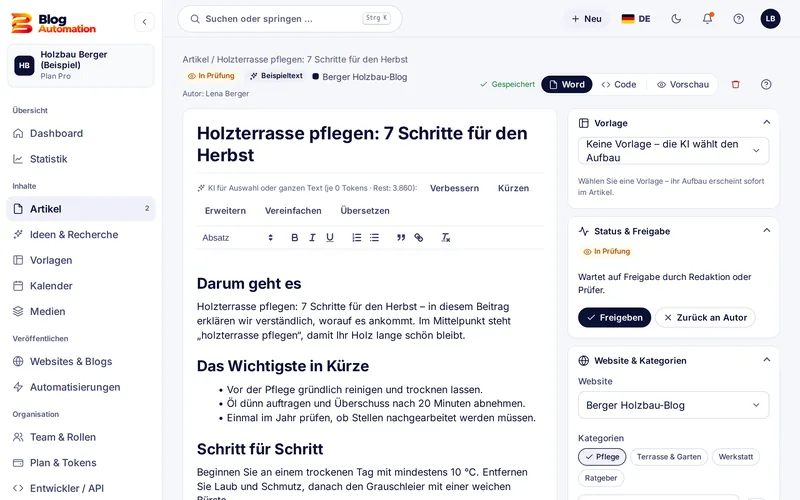
Task: Open Websites & Blogs
Action: click(81, 361)
